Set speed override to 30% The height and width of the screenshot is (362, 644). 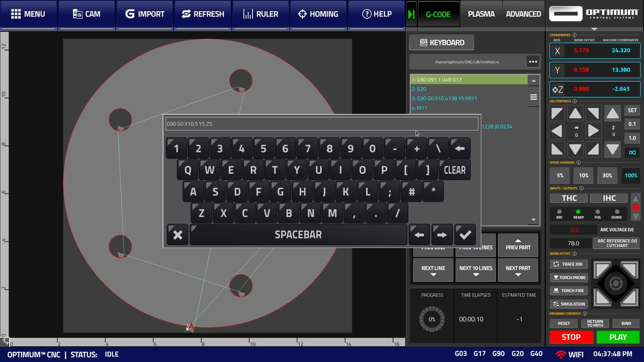607,175
